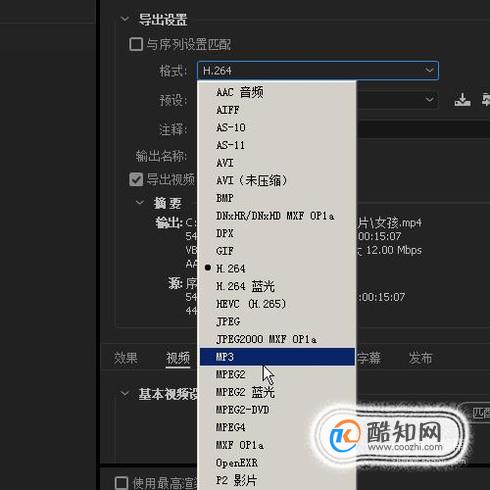Switch to the Captions tab

(x=369, y=358)
